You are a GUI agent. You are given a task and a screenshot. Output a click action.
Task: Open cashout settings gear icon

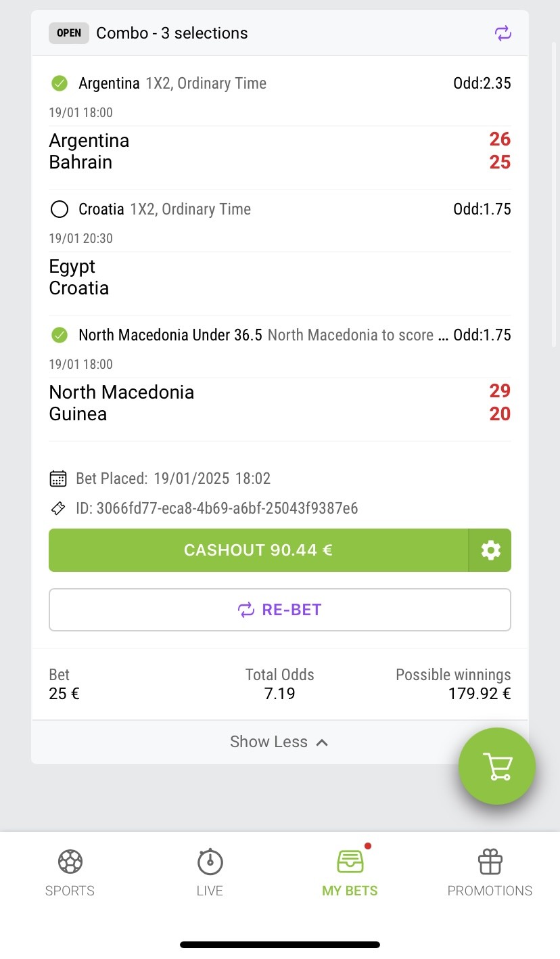490,550
